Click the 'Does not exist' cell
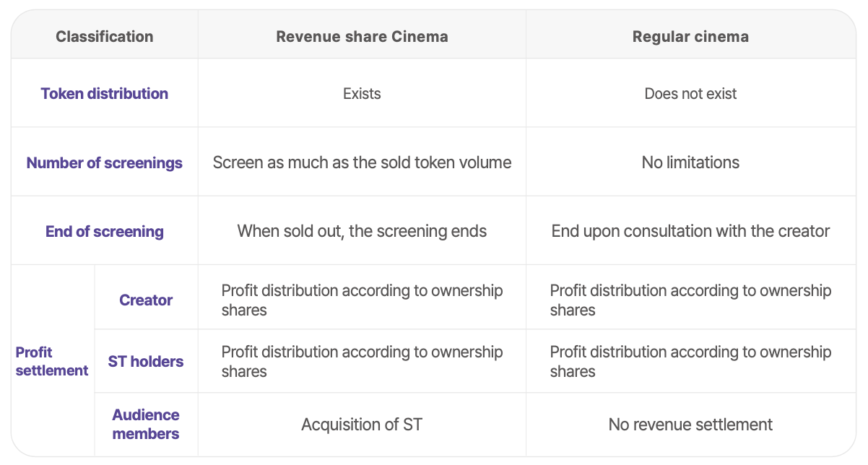The image size is (868, 465). [690, 93]
